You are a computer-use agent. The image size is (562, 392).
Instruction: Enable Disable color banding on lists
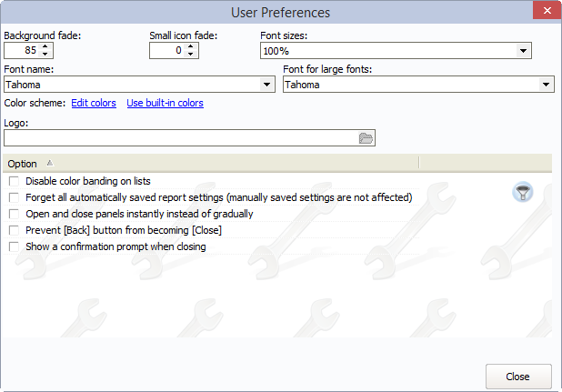click(14, 181)
